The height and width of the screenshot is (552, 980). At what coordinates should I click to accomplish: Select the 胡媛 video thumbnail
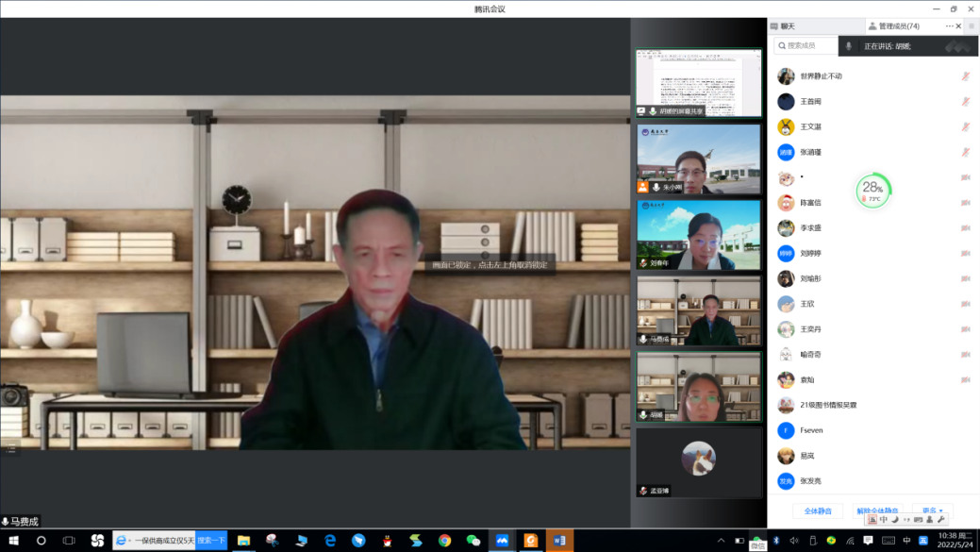click(x=699, y=387)
